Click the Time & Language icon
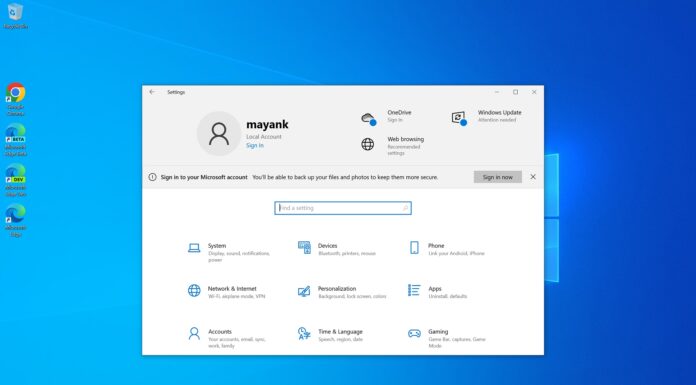Viewport: 696px width, 385px height. click(x=304, y=333)
